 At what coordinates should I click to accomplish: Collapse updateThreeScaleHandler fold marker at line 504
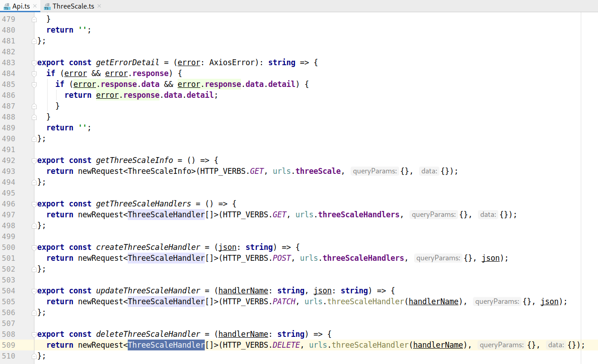click(34, 291)
